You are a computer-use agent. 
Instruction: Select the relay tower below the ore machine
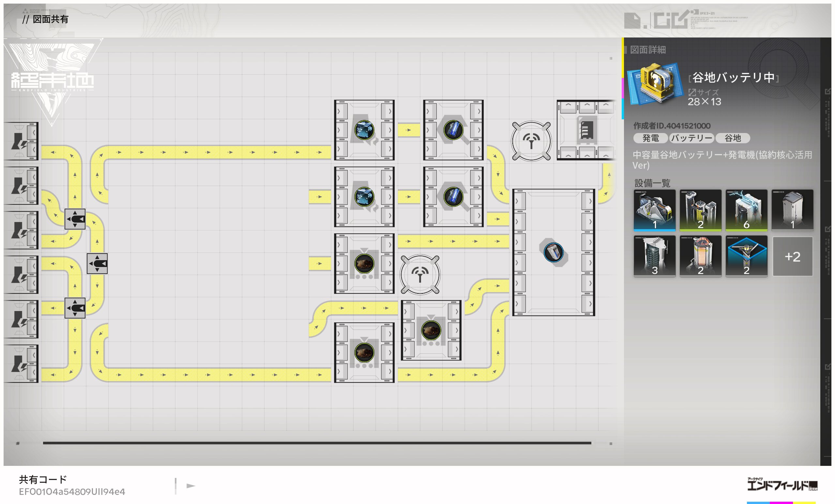coord(420,274)
